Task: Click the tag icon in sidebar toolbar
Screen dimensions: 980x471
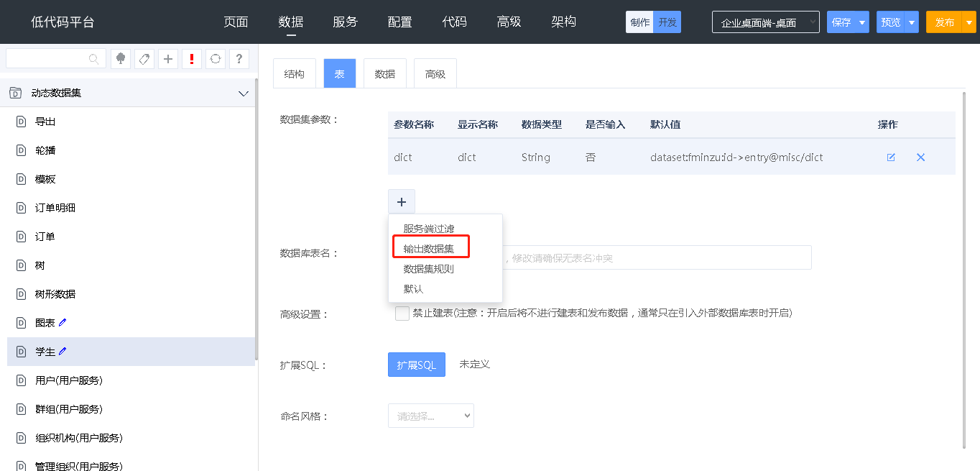Action: coord(144,59)
